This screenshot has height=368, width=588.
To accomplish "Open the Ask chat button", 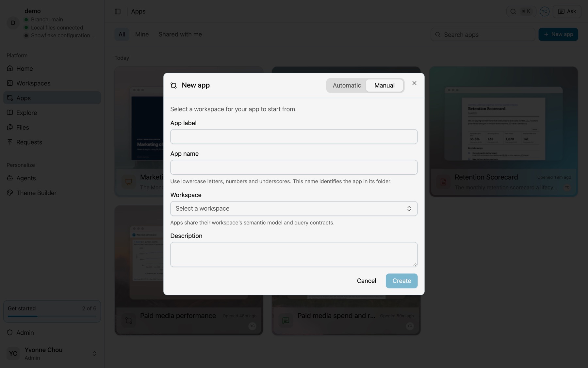I will point(567,11).
